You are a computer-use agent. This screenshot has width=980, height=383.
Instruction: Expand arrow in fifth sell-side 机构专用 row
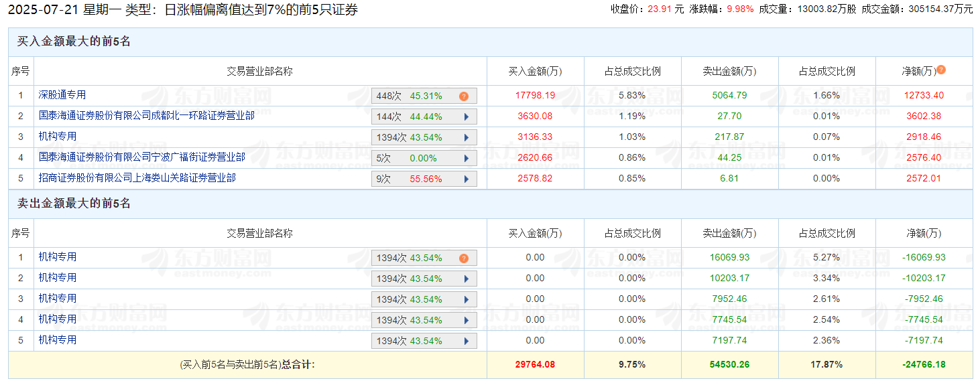[466, 341]
